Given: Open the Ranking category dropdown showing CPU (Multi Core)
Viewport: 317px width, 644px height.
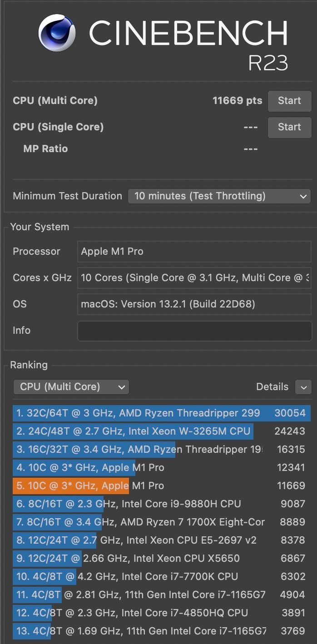Looking at the screenshot, I should (x=71, y=387).
